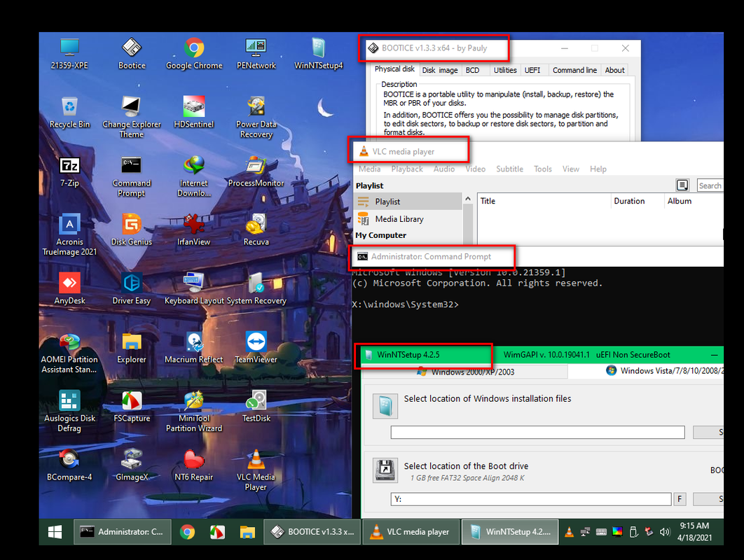
Task: Open the BCD tab in BOOTICE
Action: point(473,70)
